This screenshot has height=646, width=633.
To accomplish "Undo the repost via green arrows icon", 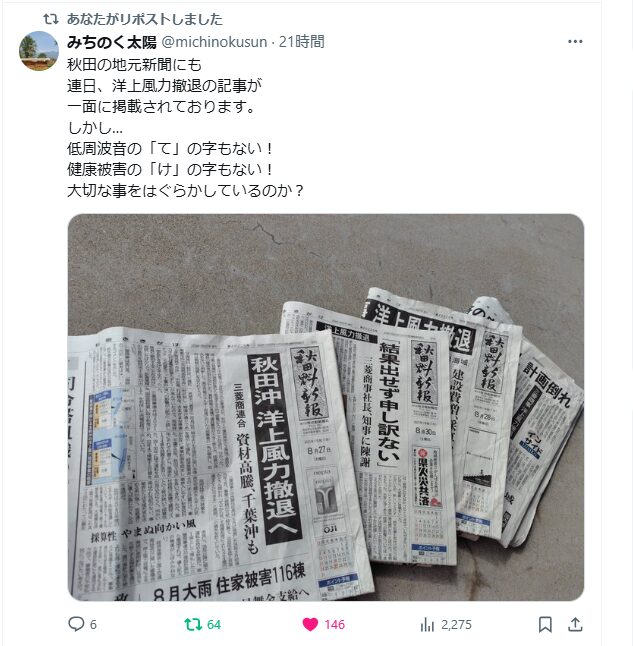I will pyautogui.click(x=192, y=625).
